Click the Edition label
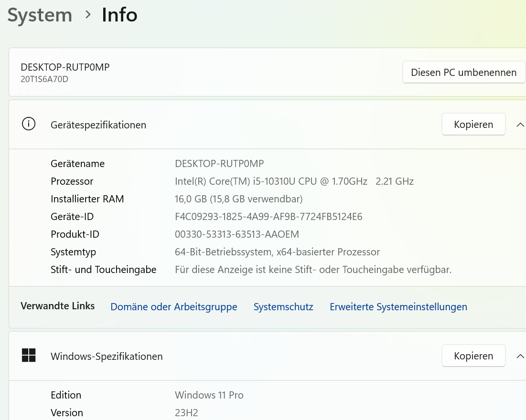 [66, 395]
